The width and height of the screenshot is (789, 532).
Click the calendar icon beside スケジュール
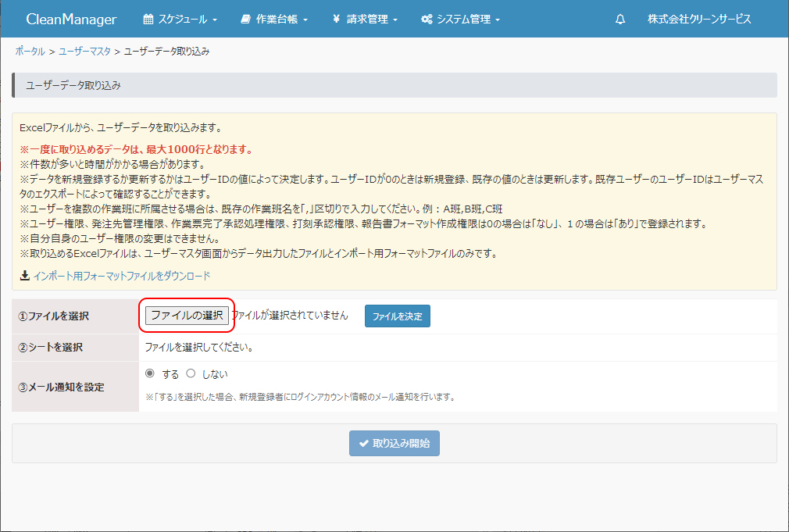pyautogui.click(x=149, y=19)
